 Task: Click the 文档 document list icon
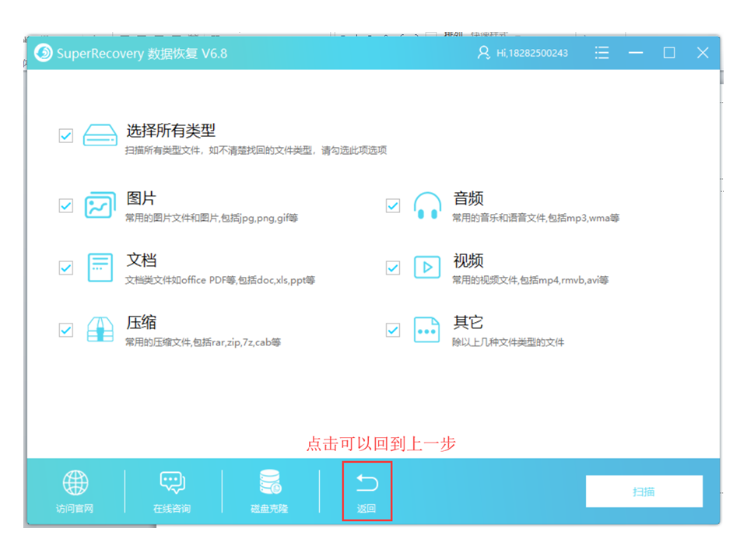[100, 268]
